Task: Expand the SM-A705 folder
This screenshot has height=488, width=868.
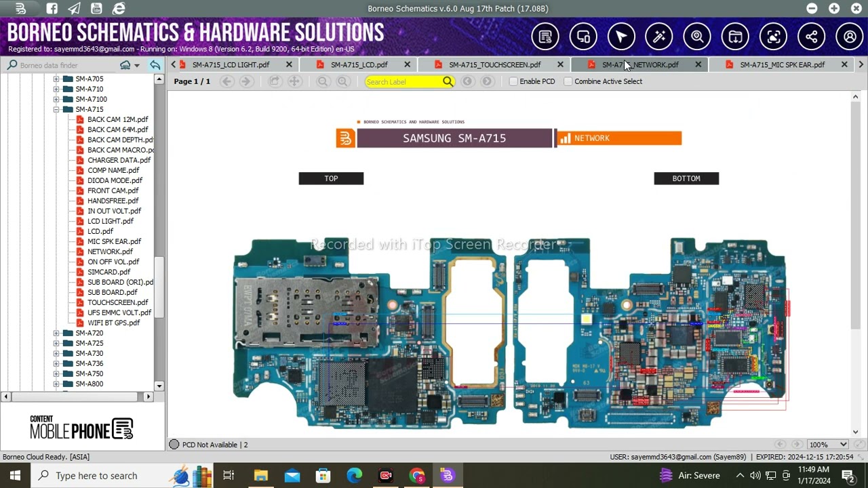Action: [56, 79]
